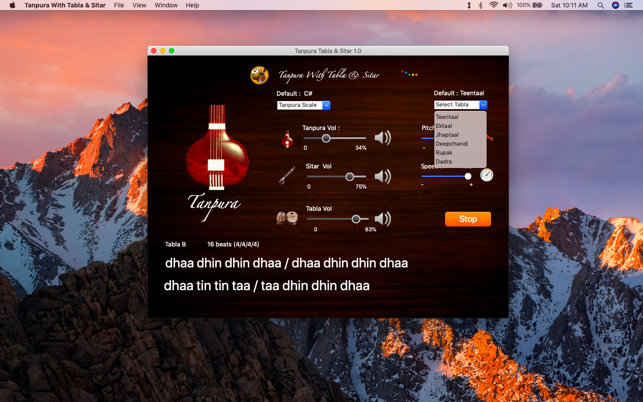Image resolution: width=643 pixels, height=402 pixels.
Task: Open the Tanpura Scale dropdown
Action: (x=303, y=105)
